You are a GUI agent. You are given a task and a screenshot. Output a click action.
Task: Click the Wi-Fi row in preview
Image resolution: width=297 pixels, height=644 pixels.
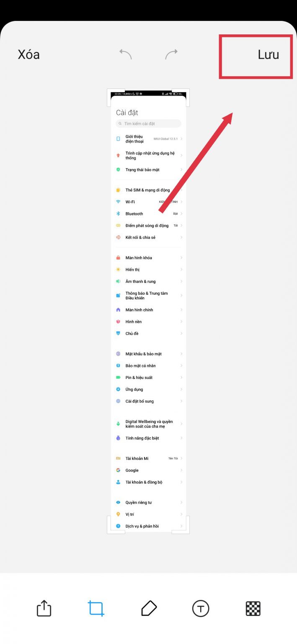[148, 202]
